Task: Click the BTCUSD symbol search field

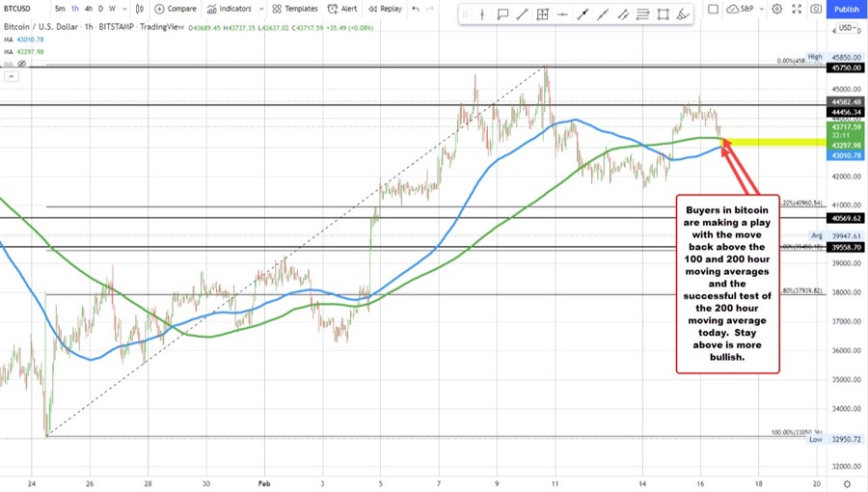Action: pos(23,9)
